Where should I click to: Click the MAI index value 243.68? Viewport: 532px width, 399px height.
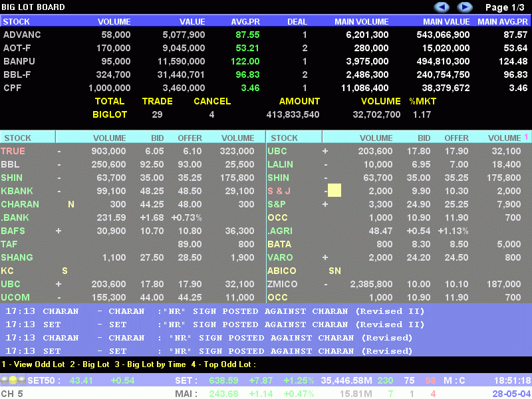click(223, 394)
